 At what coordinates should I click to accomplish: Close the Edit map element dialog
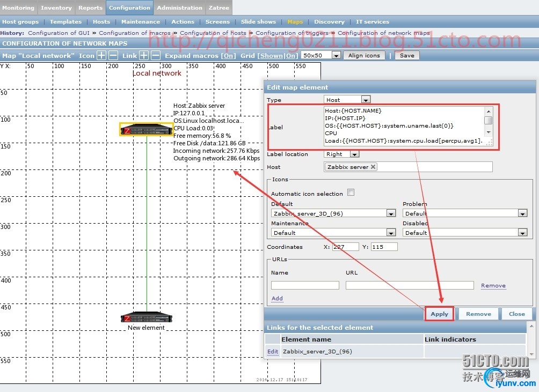tap(516, 314)
